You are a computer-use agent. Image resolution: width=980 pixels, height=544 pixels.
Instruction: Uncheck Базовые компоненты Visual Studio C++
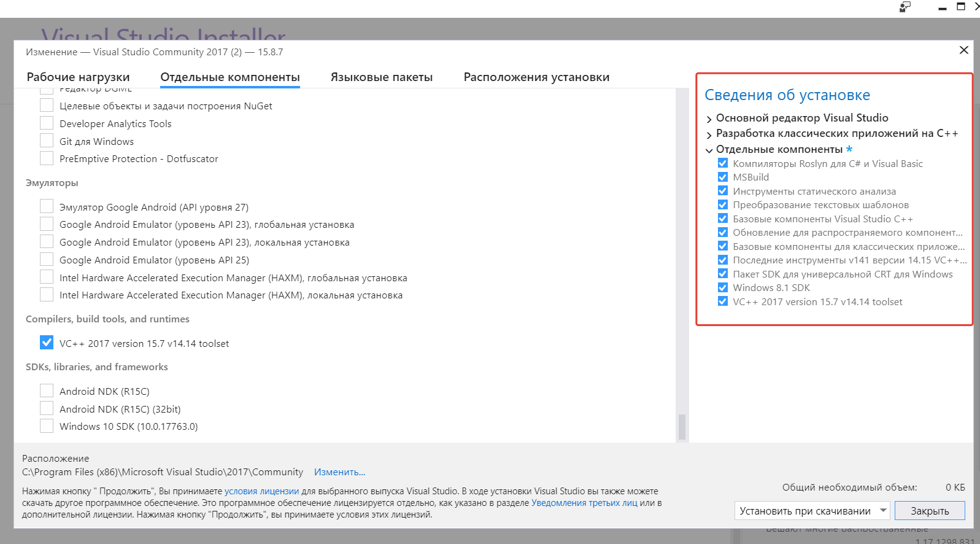723,219
